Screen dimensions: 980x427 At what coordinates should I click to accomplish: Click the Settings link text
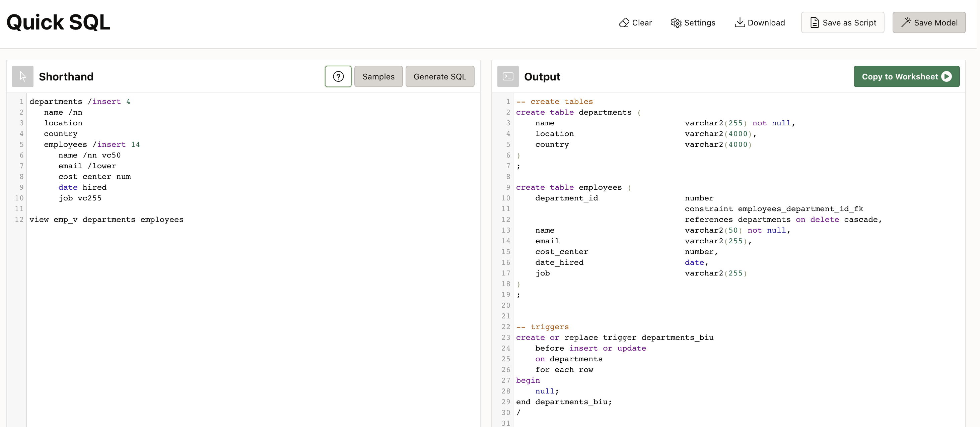click(700, 23)
